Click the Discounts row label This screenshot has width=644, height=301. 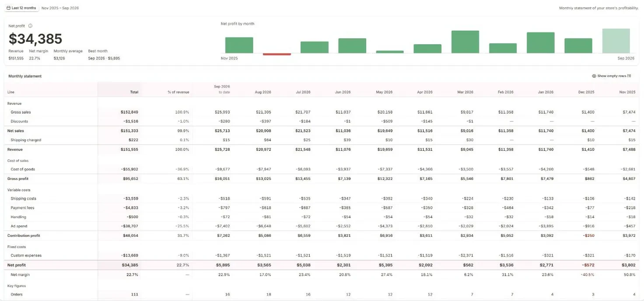coord(19,121)
